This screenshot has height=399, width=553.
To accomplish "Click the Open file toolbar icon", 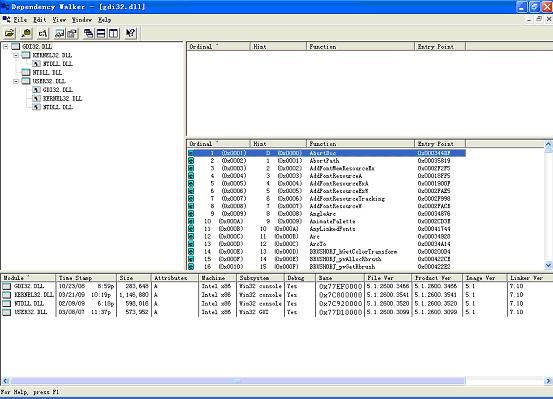I will pos(10,34).
